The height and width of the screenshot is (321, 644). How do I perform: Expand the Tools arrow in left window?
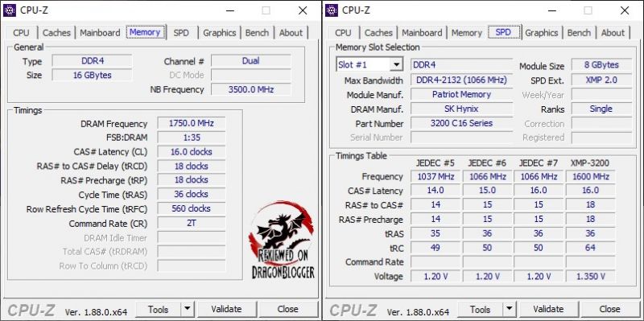(x=188, y=309)
